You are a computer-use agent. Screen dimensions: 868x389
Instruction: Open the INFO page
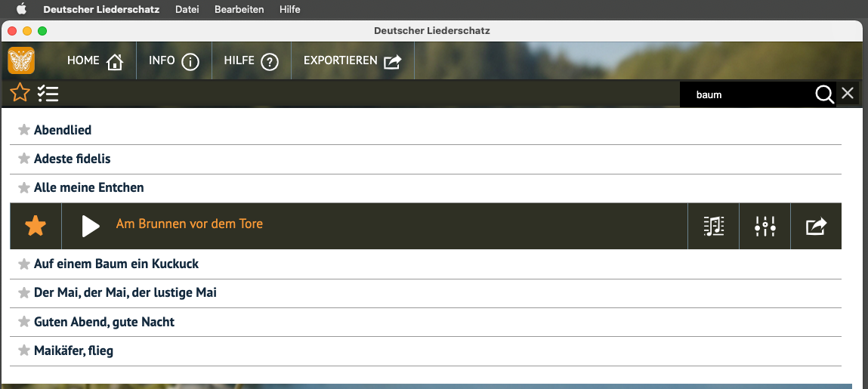174,61
